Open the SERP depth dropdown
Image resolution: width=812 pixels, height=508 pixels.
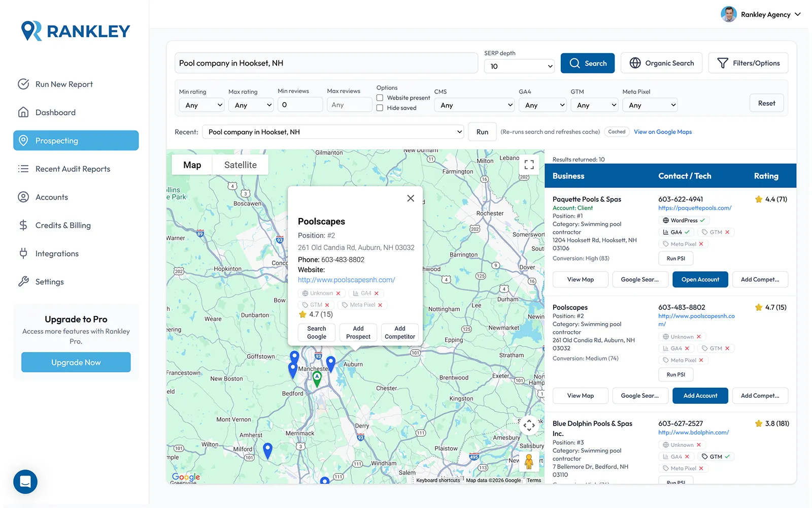(x=519, y=66)
